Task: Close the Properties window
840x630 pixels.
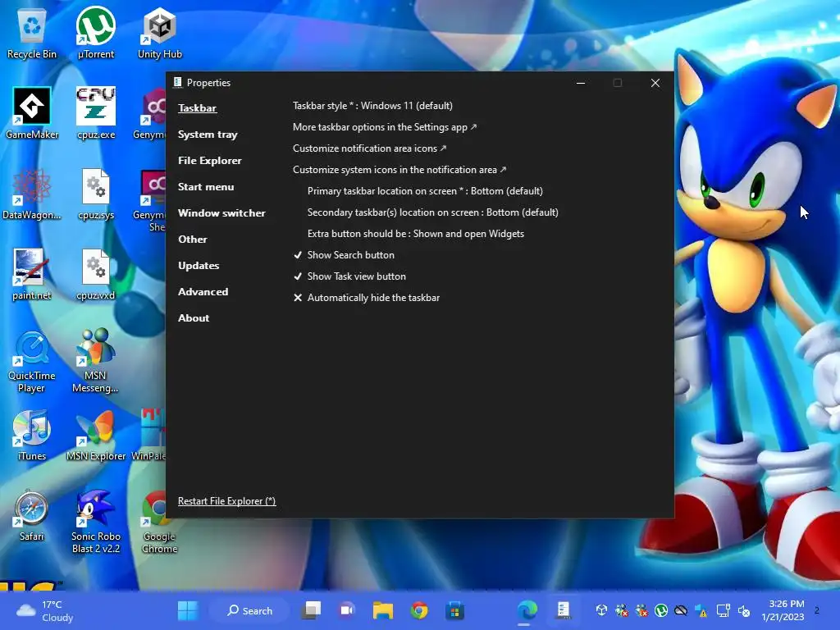Action: [x=655, y=83]
